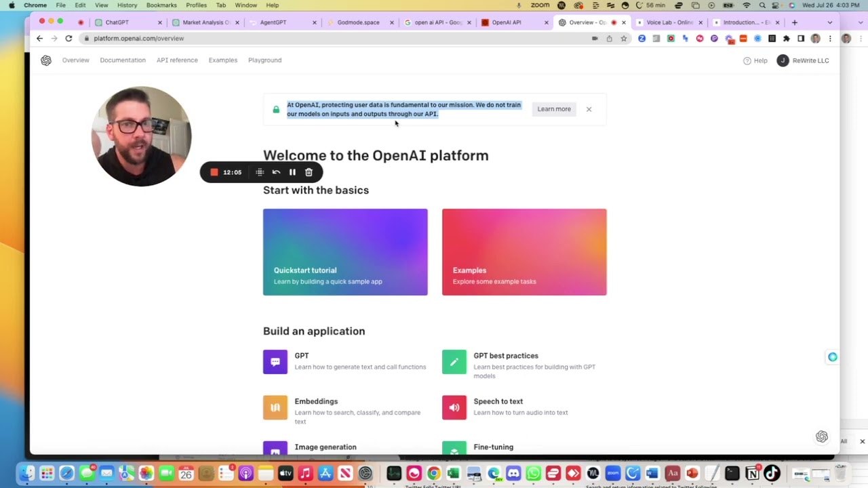Switch to the OpenAI API tab
Viewport: 868px width, 488px height.
coord(514,22)
